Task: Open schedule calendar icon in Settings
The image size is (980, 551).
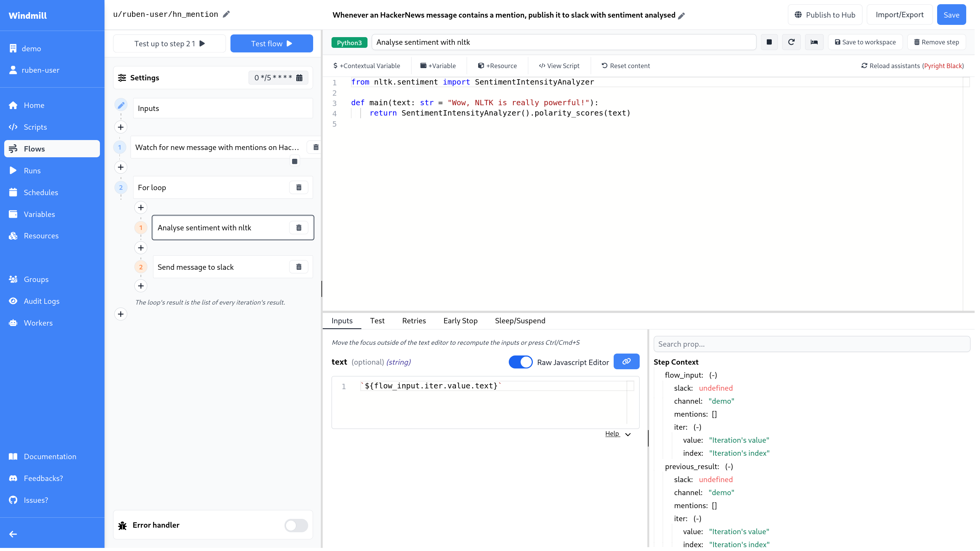Action: coord(299,78)
